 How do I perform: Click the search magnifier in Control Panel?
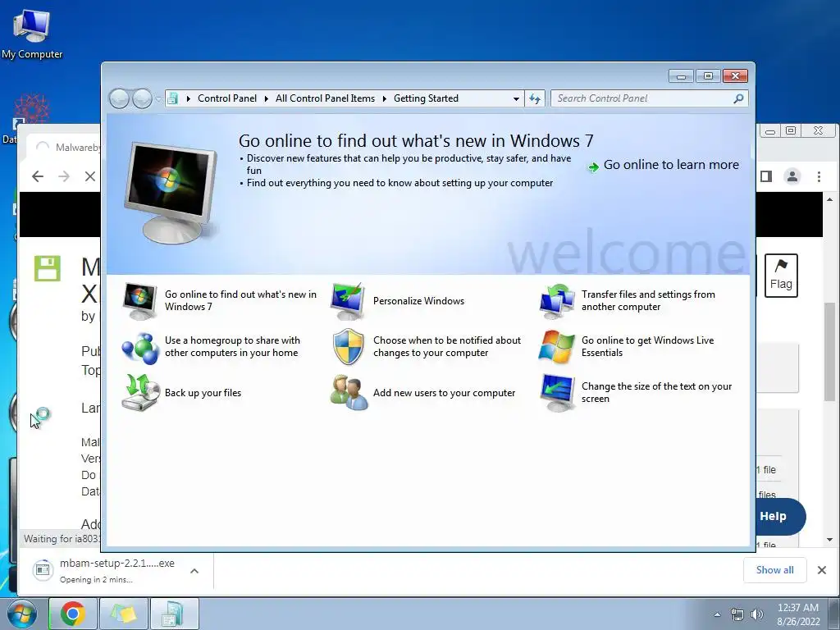tap(739, 98)
